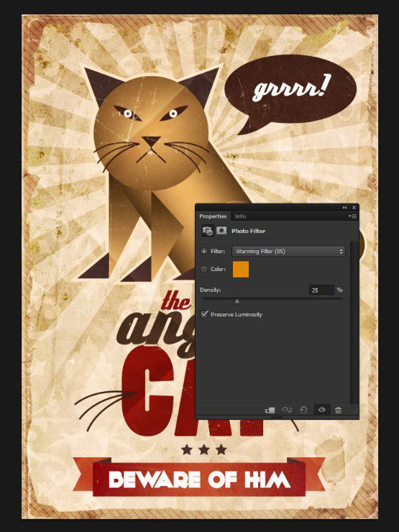Select the layer mask icon
This screenshot has height=532, width=399.
click(x=221, y=231)
